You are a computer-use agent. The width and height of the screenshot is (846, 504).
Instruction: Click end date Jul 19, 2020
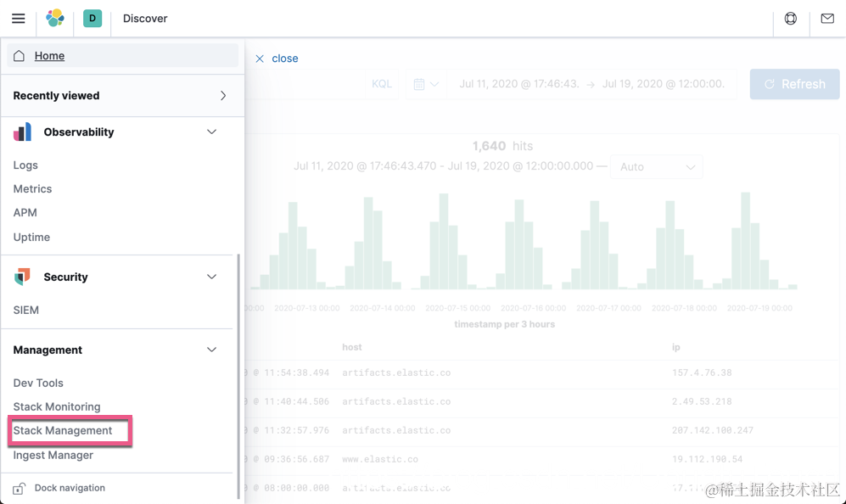[663, 84]
